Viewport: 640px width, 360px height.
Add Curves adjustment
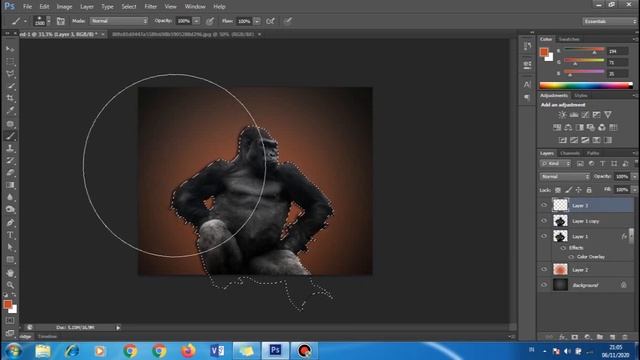coord(585,115)
